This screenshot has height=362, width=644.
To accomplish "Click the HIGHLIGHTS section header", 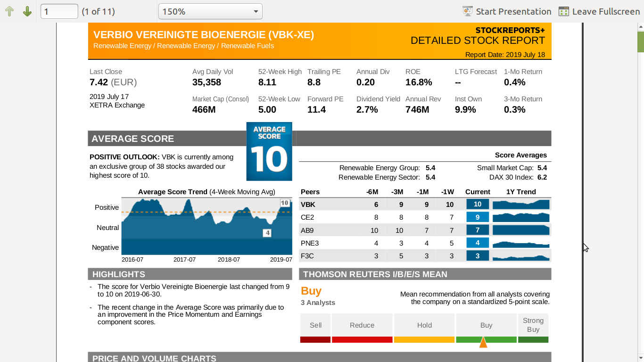I will 190,274.
